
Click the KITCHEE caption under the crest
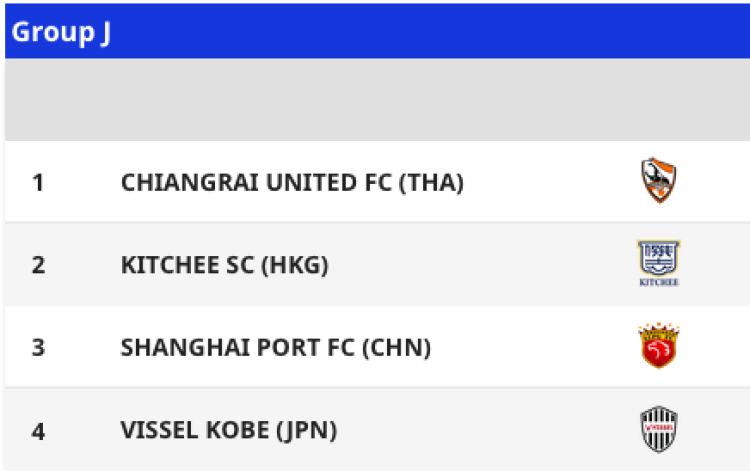pos(659,283)
